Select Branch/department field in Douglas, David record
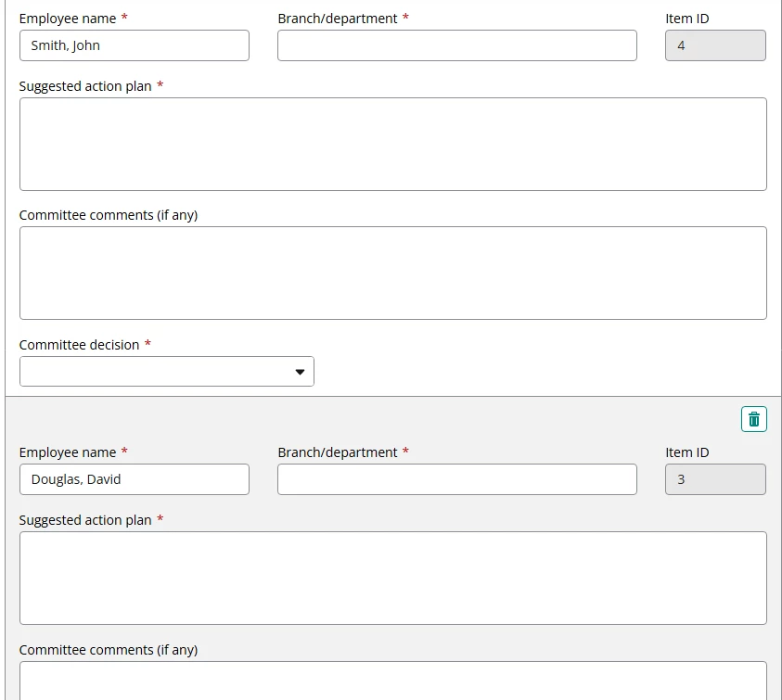The image size is (782, 700). (x=456, y=479)
